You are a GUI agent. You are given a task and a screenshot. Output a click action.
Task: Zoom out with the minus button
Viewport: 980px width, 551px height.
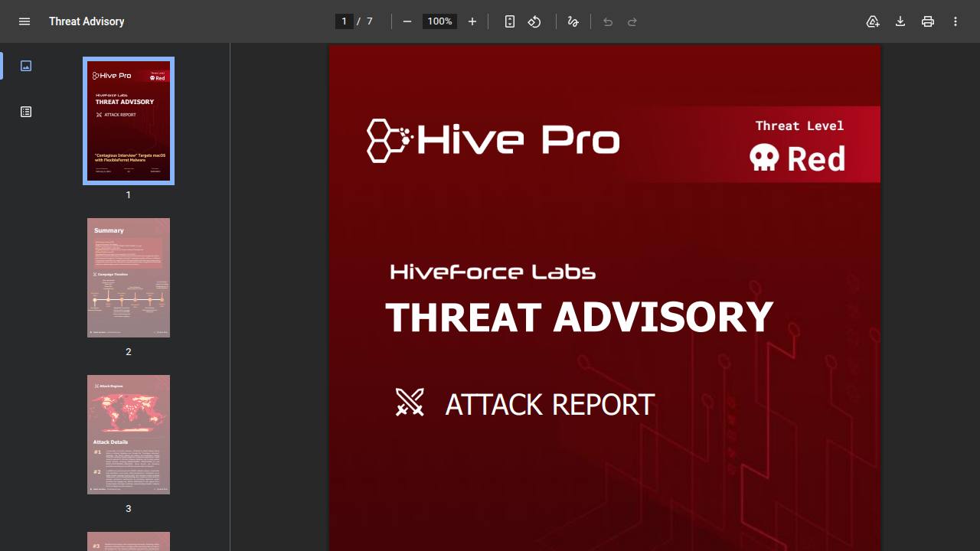click(x=407, y=21)
